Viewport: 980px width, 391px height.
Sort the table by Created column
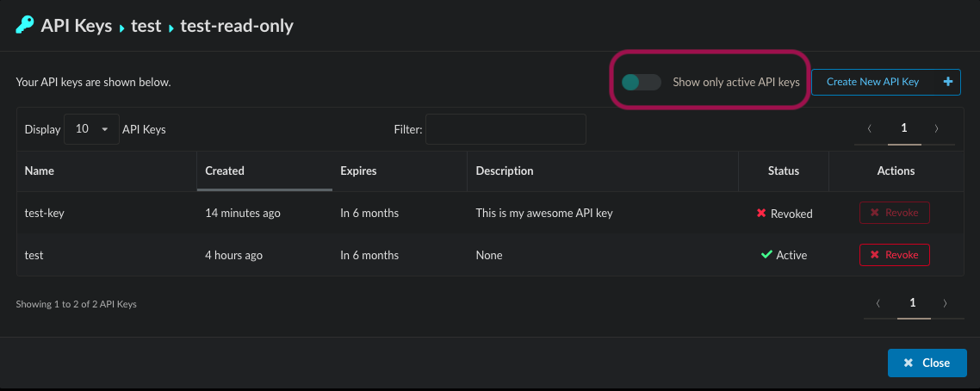(x=225, y=171)
